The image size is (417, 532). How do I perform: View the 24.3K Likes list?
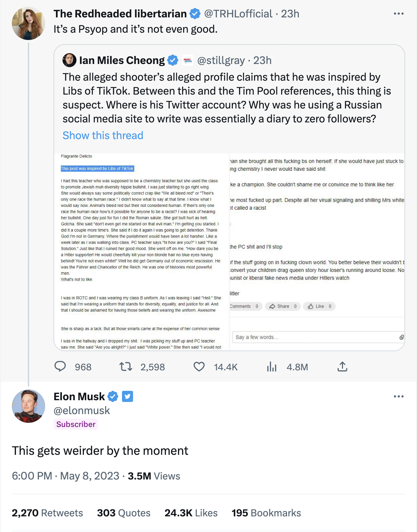(191, 513)
